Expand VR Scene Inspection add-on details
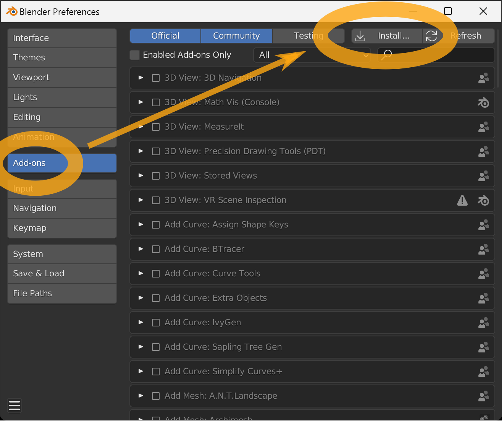This screenshot has height=422, width=504. pos(141,200)
